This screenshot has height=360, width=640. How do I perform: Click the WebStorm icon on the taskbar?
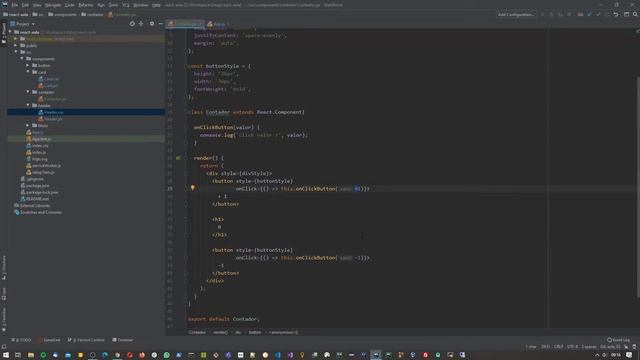point(376,355)
